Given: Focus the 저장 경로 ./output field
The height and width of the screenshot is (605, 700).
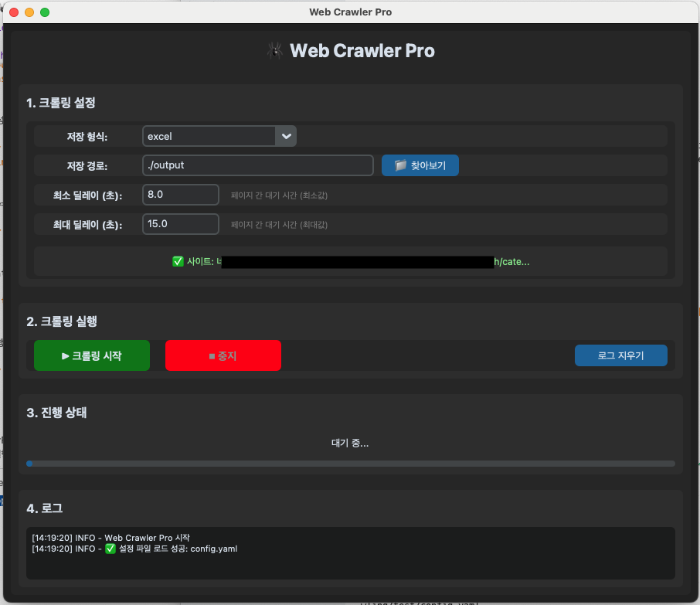Looking at the screenshot, I should [257, 165].
